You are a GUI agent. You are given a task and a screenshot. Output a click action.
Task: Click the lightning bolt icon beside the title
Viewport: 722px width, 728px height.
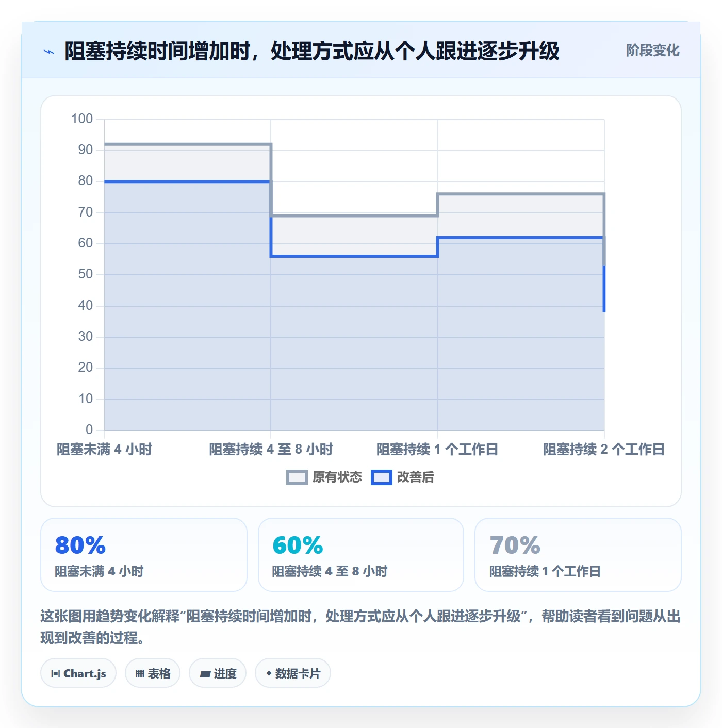(49, 52)
